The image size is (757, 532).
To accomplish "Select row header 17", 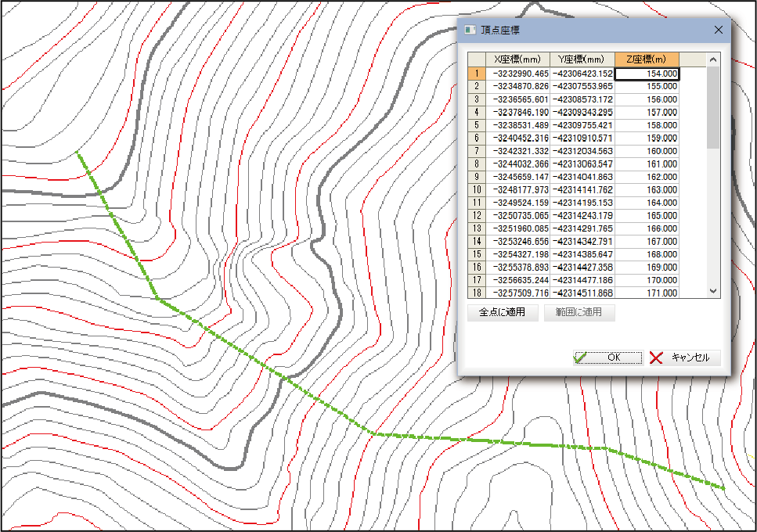I will pos(477,280).
